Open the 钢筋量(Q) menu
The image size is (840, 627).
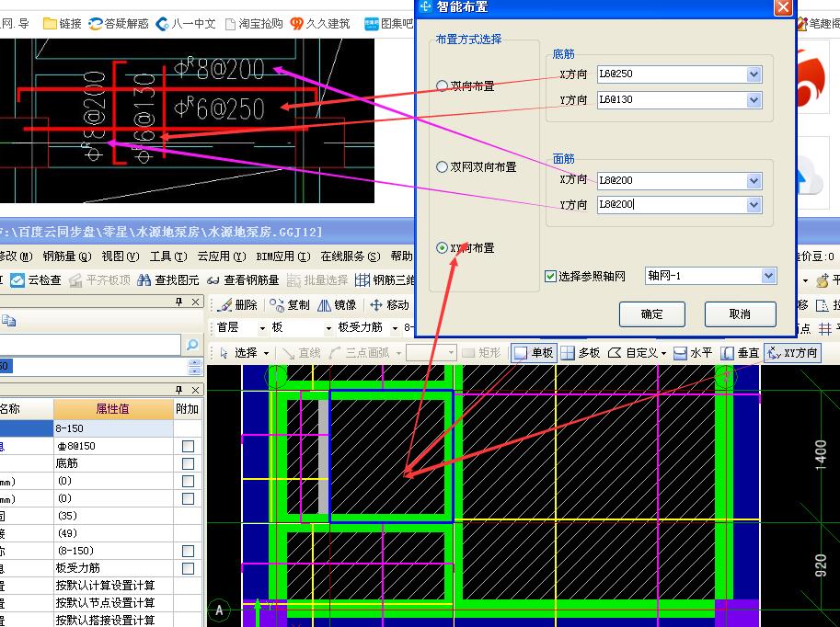click(67, 256)
